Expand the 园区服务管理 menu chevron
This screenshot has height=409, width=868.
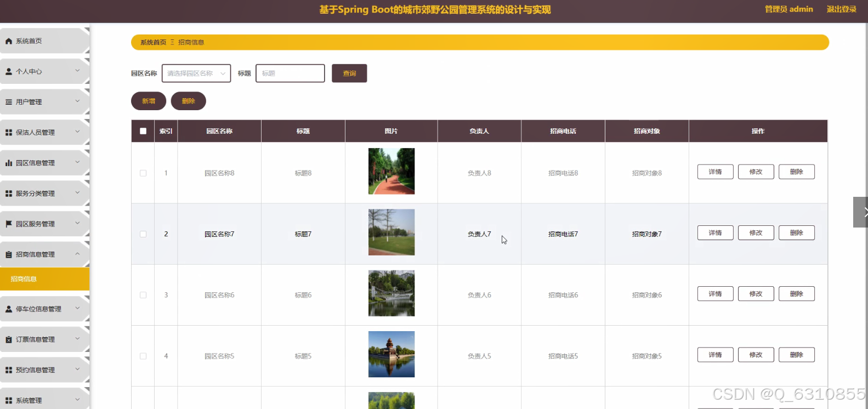click(77, 223)
